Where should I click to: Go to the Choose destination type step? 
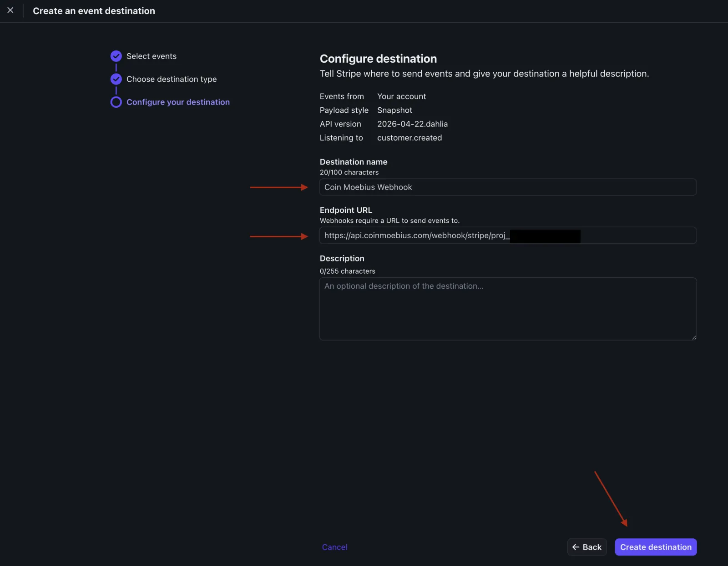pos(172,79)
